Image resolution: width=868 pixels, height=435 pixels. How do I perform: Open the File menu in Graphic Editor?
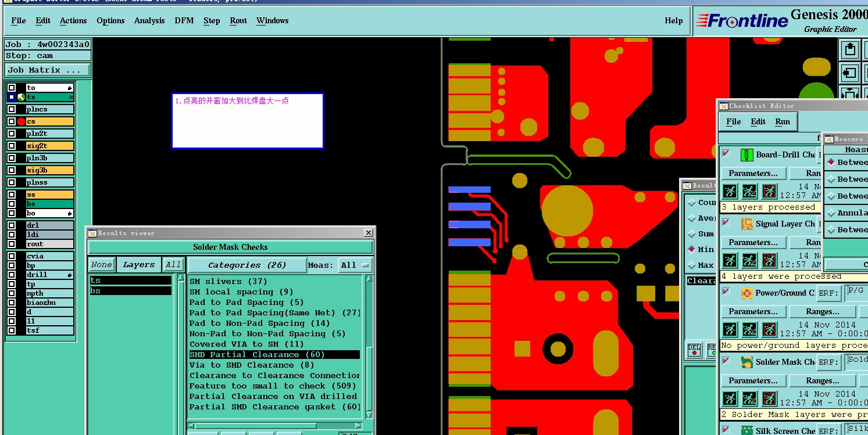[x=19, y=21]
